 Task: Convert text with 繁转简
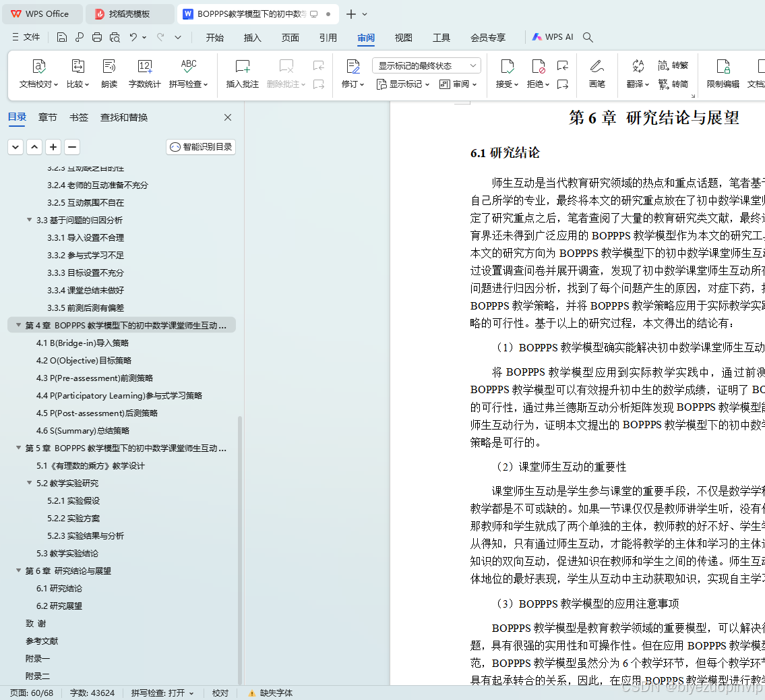pos(673,84)
